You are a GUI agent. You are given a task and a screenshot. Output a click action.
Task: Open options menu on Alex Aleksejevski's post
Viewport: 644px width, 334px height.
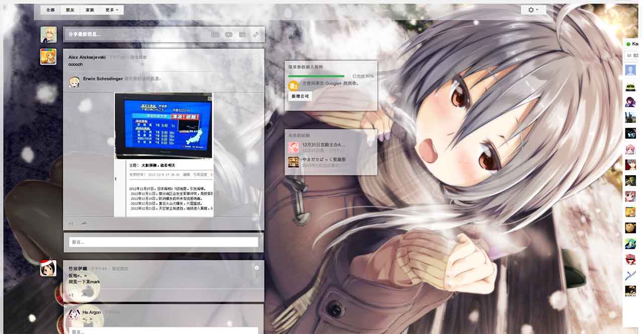(x=257, y=56)
